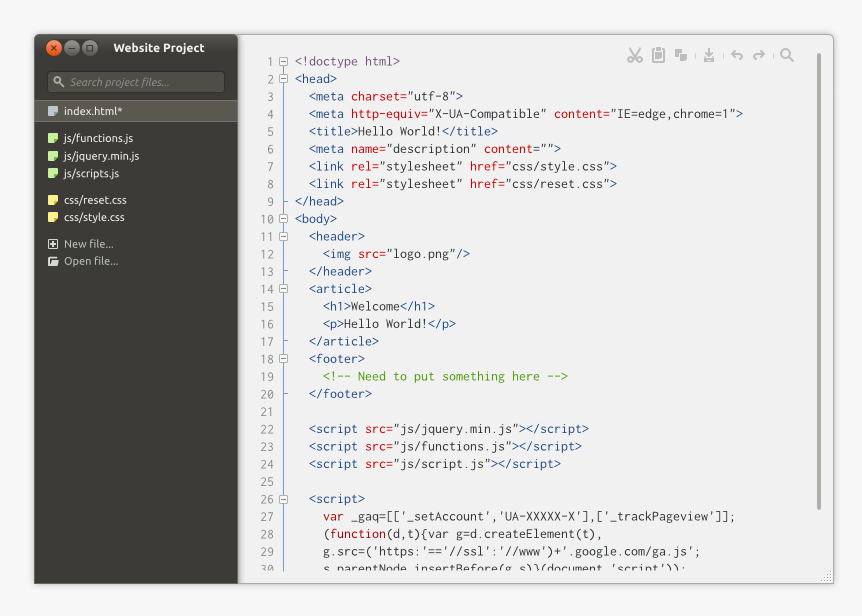
Task: Click the Paste clipboard icon
Action: (658, 55)
